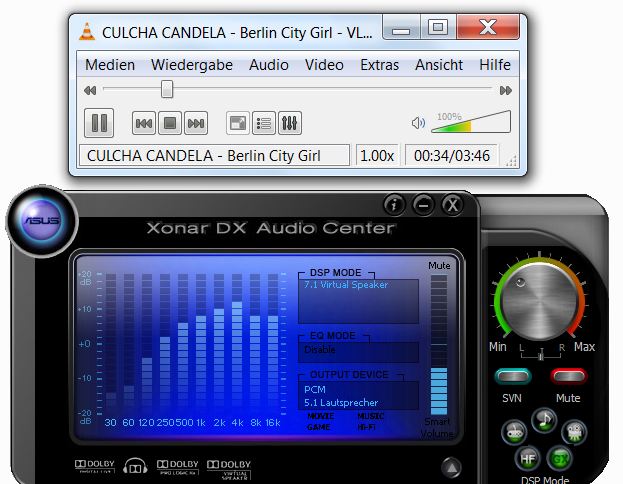
Task: Show the VLC playlist
Action: coord(263,123)
